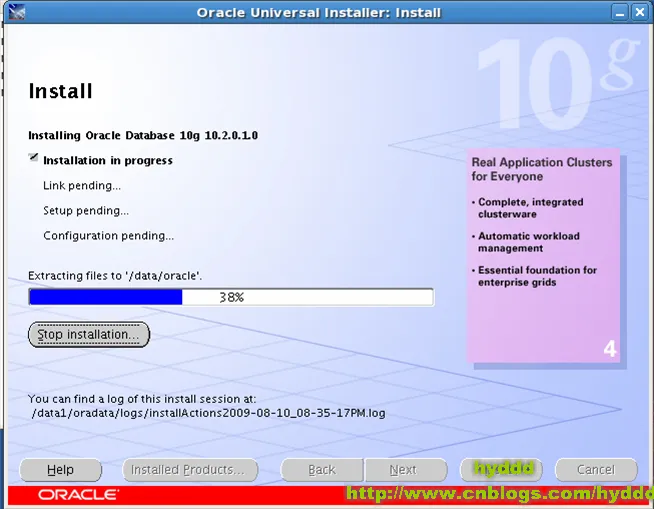Click the 'Setup pending...' status text

(86, 211)
